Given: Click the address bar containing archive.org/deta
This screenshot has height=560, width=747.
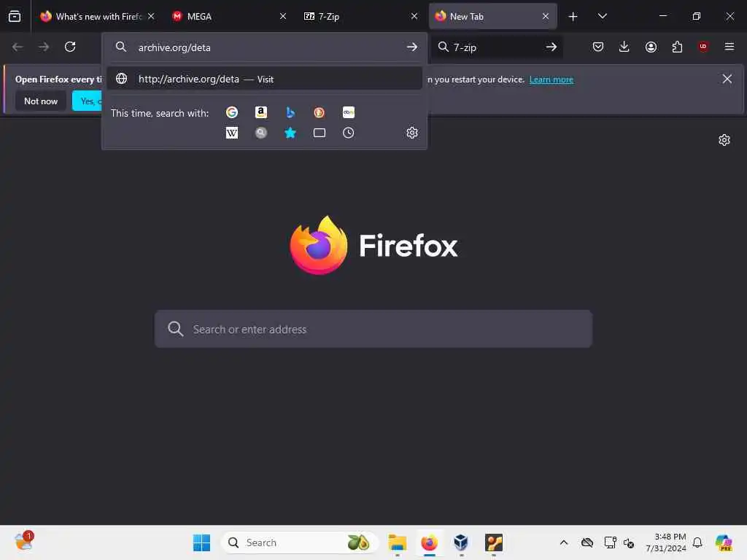Looking at the screenshot, I should click(264, 47).
